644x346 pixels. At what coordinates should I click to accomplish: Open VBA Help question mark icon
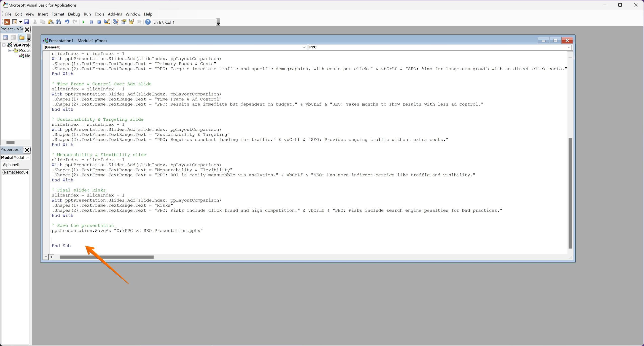point(148,22)
